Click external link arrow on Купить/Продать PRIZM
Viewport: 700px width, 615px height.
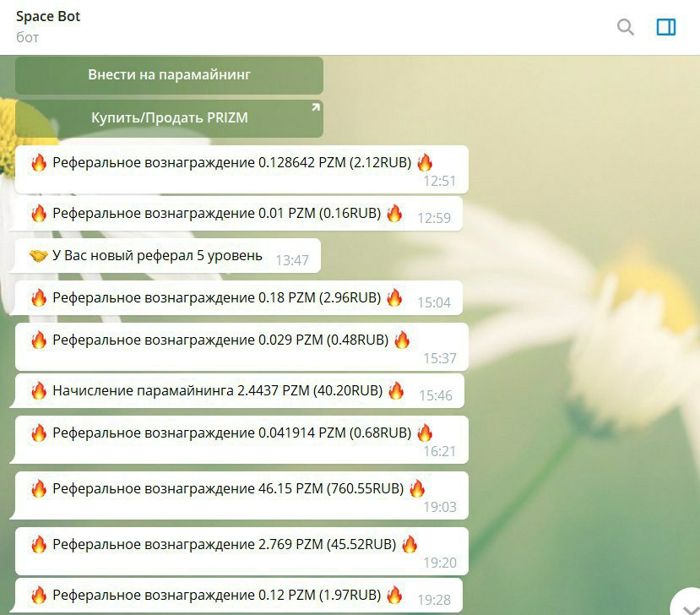(x=316, y=107)
